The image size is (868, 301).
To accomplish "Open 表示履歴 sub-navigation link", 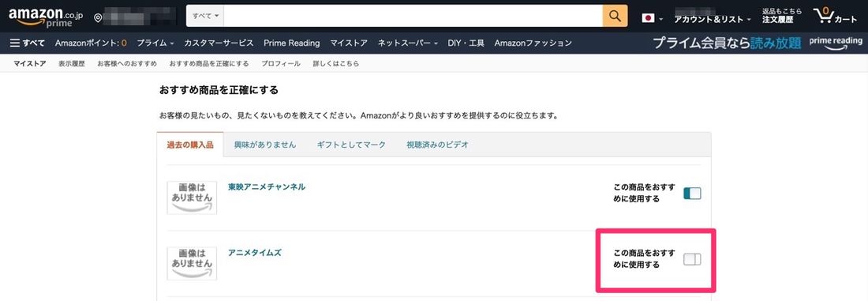I will (71, 63).
